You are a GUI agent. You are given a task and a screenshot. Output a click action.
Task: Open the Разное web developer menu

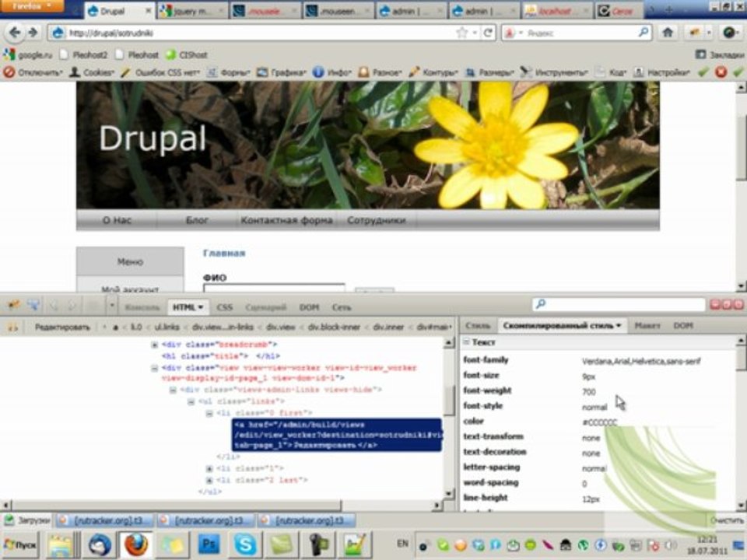click(381, 72)
